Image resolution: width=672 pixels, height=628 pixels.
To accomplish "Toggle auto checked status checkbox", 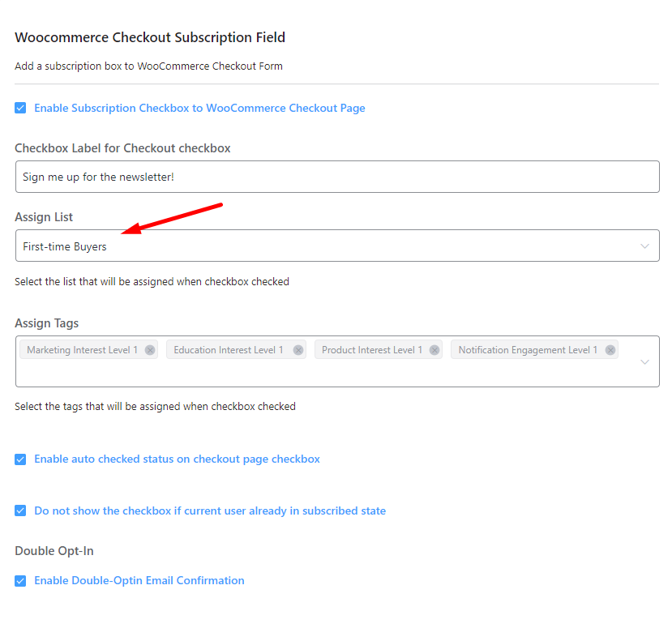I will pos(20,459).
